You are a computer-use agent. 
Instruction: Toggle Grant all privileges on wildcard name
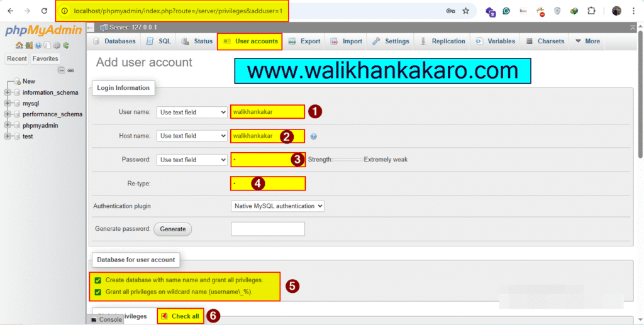(97, 292)
